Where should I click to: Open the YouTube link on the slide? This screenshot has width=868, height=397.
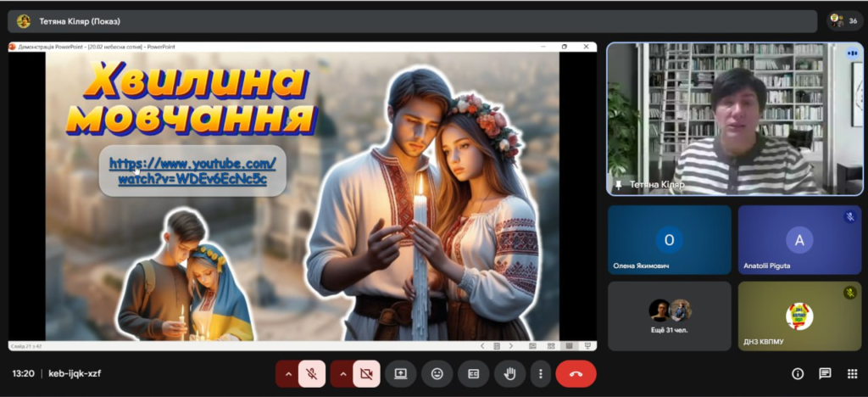coord(192,171)
